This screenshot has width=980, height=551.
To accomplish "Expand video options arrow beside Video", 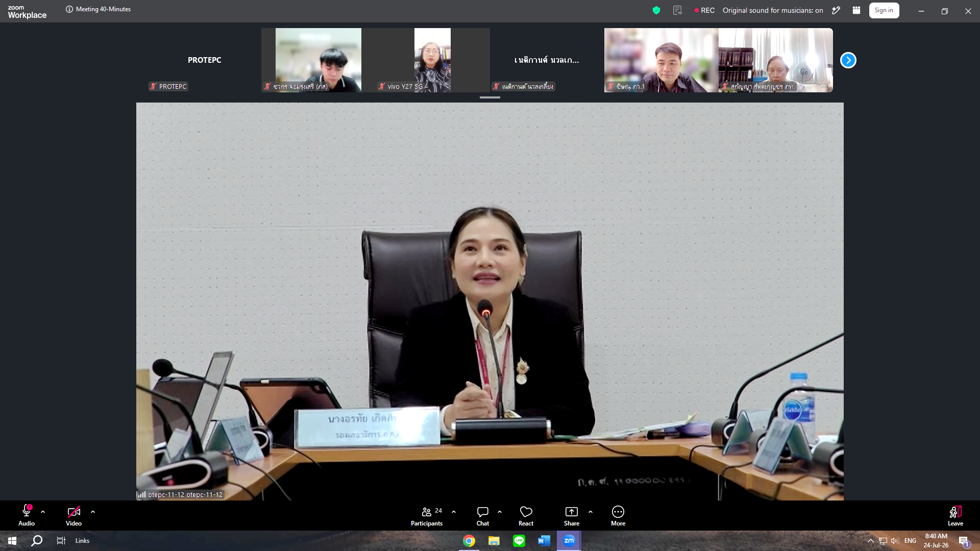I will coord(93,512).
